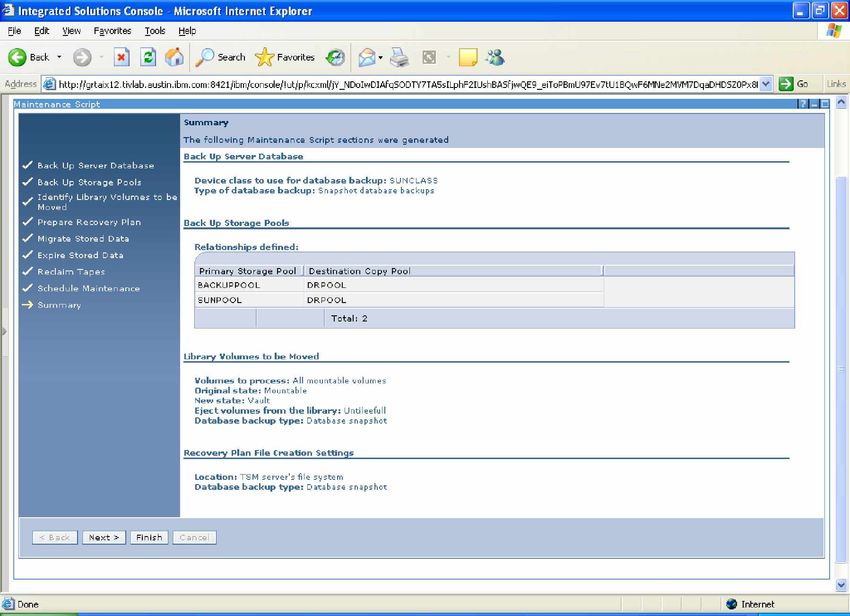Click the Back navigation arrow icon
The width and height of the screenshot is (850, 616).
(17, 57)
